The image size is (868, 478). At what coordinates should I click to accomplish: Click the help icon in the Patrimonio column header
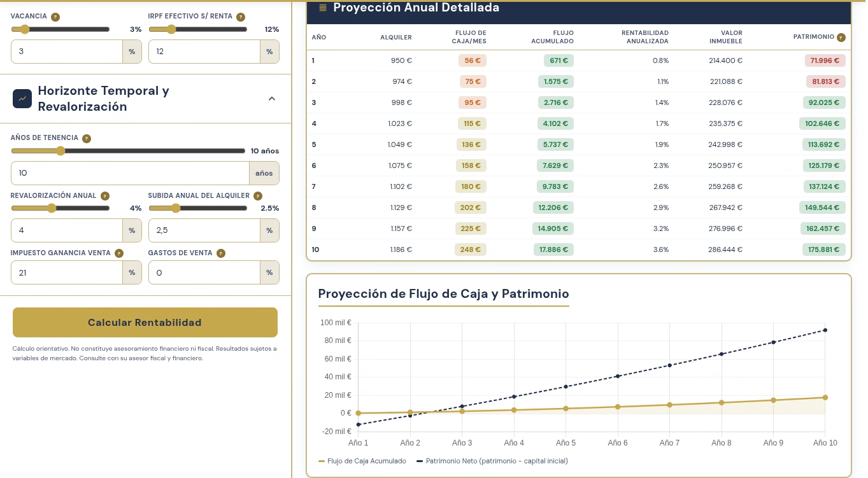pos(841,38)
